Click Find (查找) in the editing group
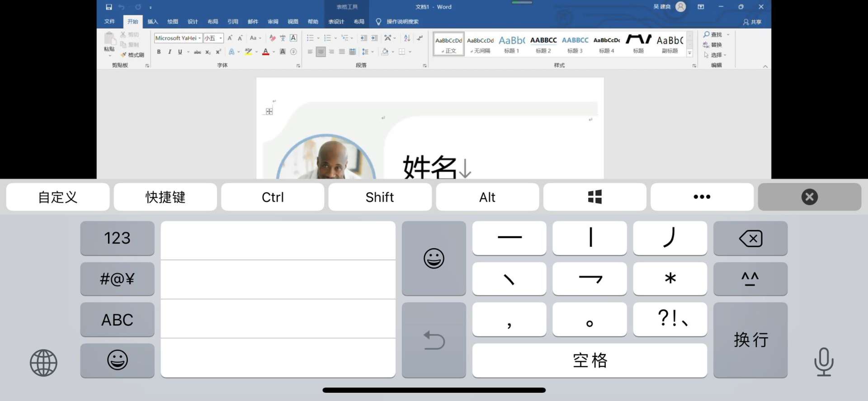 [713, 34]
